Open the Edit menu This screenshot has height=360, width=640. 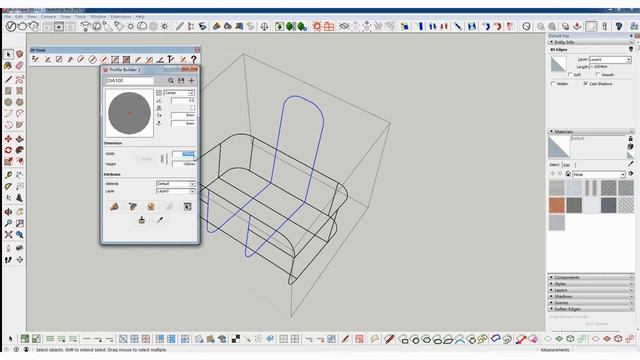coord(19,17)
